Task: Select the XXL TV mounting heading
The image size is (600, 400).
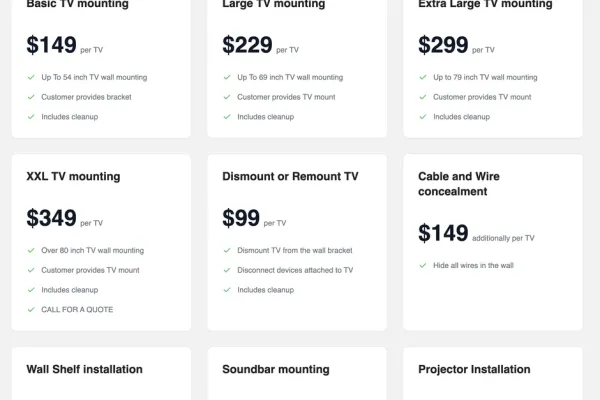Action: tap(73, 176)
